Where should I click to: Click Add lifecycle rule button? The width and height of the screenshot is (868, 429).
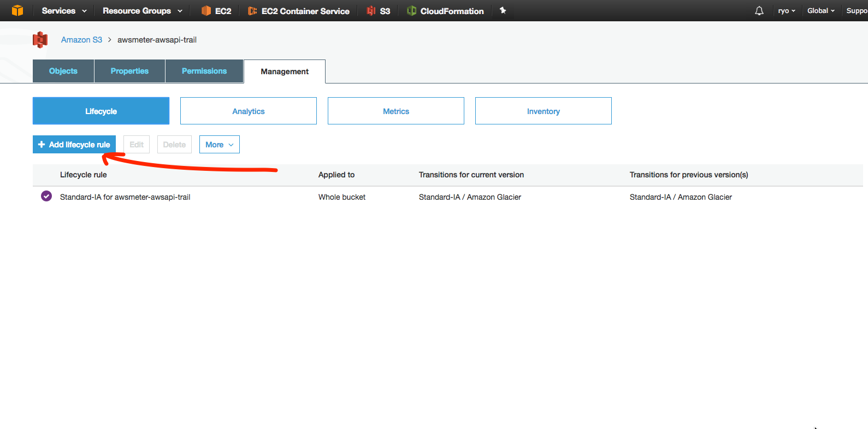(74, 145)
